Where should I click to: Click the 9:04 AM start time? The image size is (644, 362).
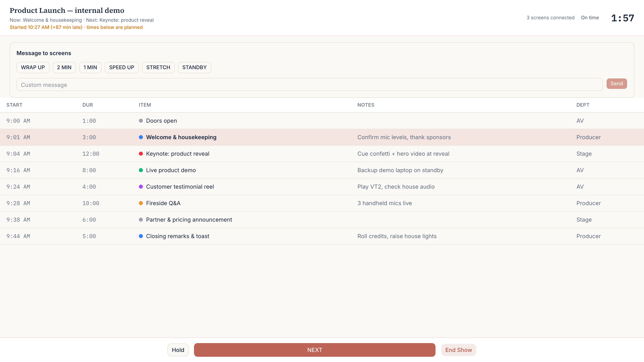(x=18, y=154)
